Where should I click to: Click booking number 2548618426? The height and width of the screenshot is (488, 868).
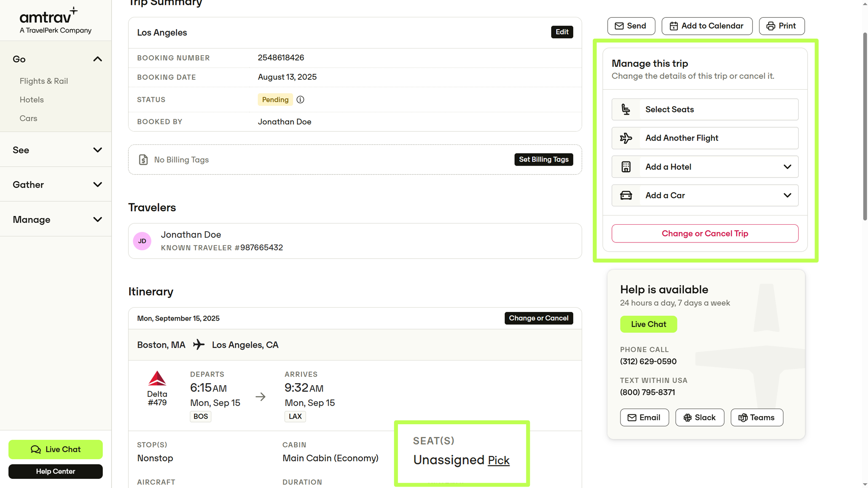pos(281,58)
